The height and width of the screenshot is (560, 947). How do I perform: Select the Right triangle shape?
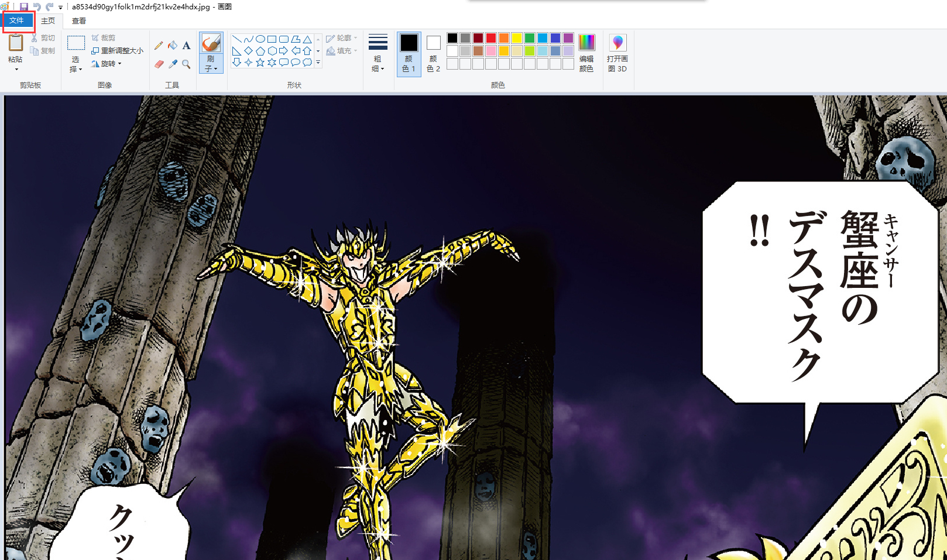coord(237,51)
